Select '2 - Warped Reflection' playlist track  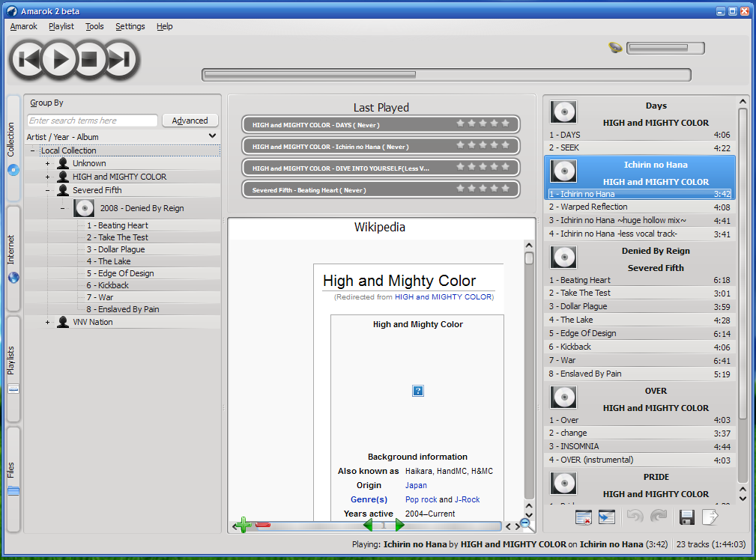[x=640, y=207]
